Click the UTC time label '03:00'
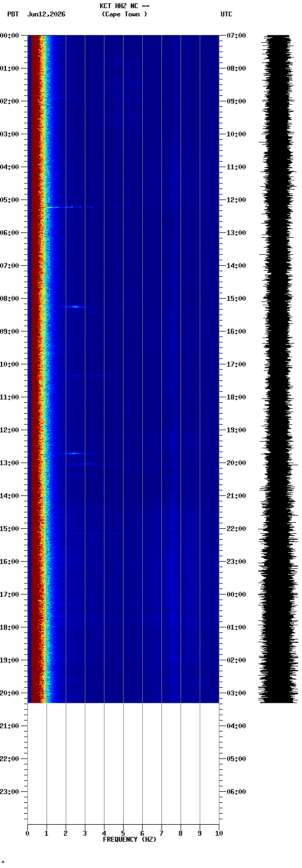The height and width of the screenshot is (868, 302). 236,693
